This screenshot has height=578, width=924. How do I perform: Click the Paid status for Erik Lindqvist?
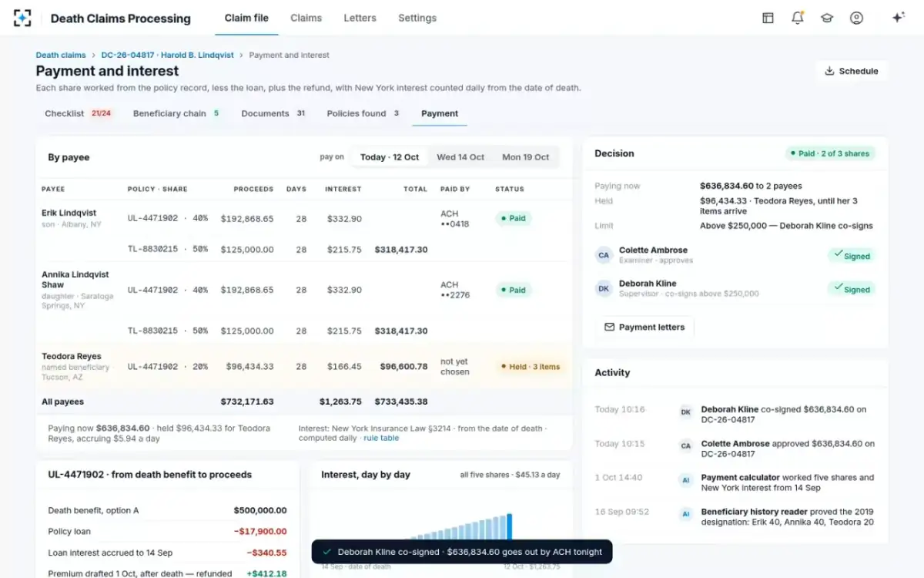coord(513,218)
